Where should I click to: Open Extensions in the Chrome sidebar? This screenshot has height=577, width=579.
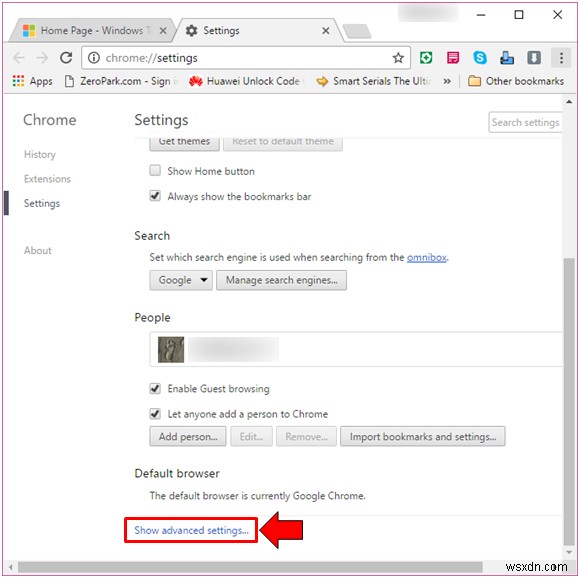click(47, 179)
